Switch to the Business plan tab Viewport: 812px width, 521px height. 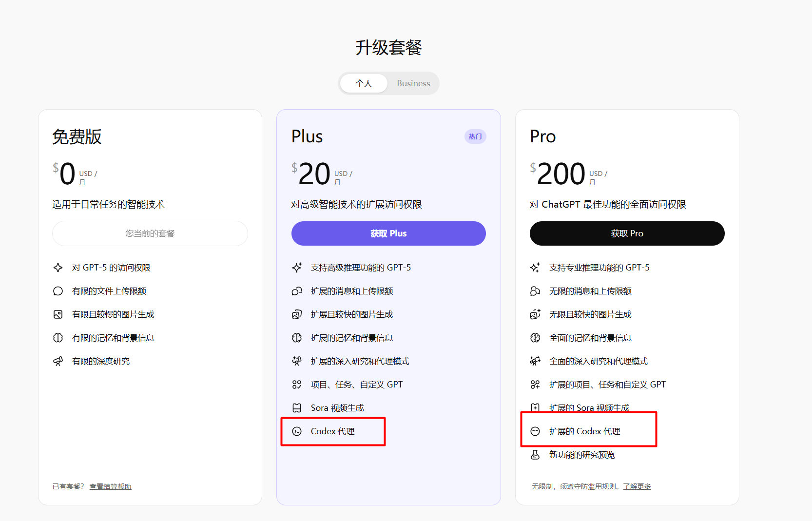tap(413, 83)
